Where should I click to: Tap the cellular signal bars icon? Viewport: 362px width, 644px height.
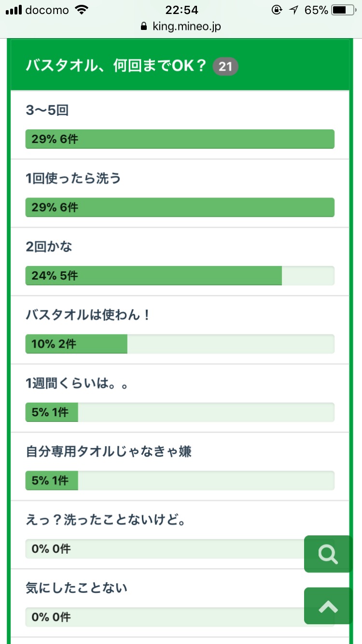click(x=14, y=10)
